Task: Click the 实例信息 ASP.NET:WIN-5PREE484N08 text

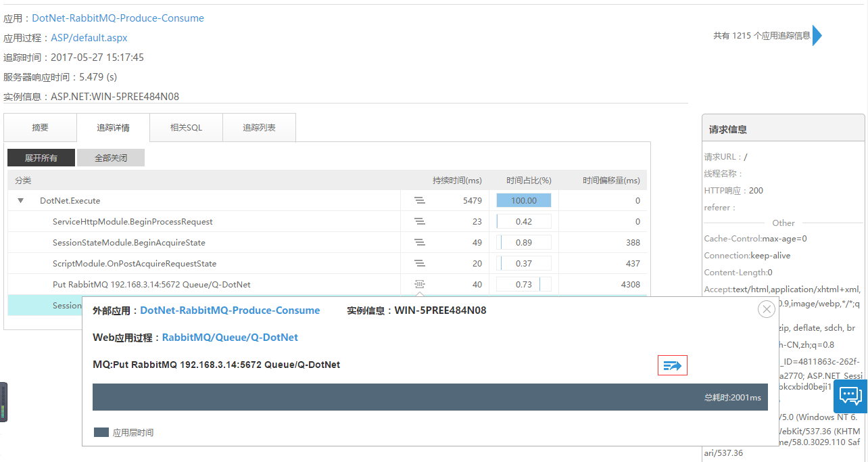Action: pyautogui.click(x=91, y=97)
